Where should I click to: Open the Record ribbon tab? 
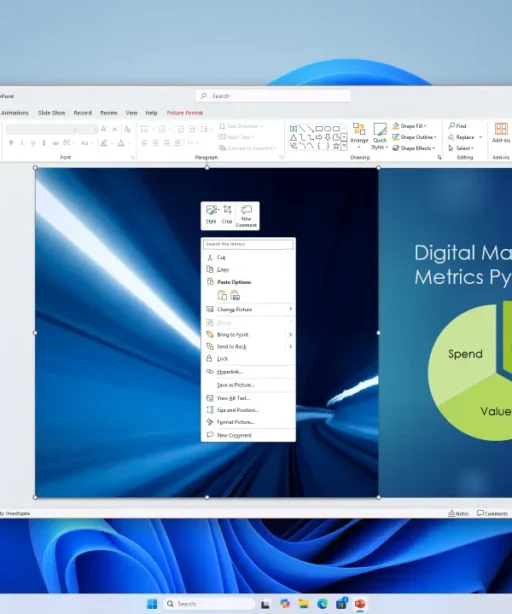pyautogui.click(x=83, y=113)
